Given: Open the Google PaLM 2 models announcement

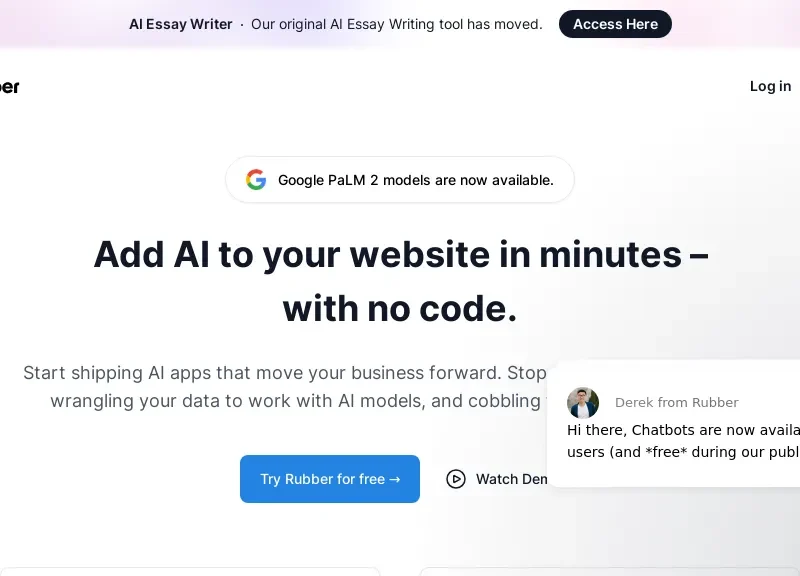Looking at the screenshot, I should (415, 180).
